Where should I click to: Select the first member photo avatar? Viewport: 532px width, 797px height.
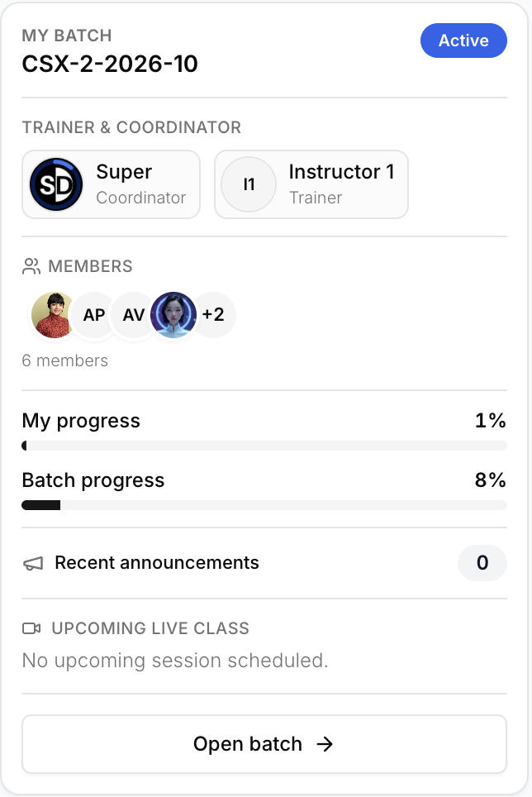coord(54,315)
